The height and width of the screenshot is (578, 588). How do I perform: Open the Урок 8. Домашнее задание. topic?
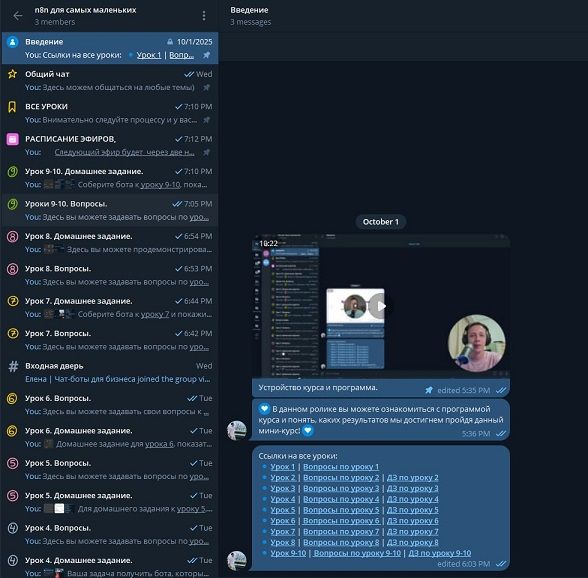coord(110,243)
